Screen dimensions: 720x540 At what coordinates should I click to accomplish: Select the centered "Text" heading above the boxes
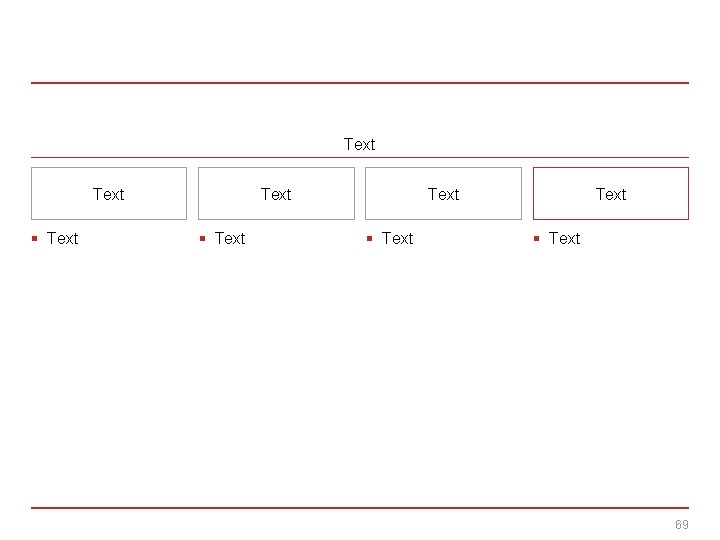click(x=359, y=145)
